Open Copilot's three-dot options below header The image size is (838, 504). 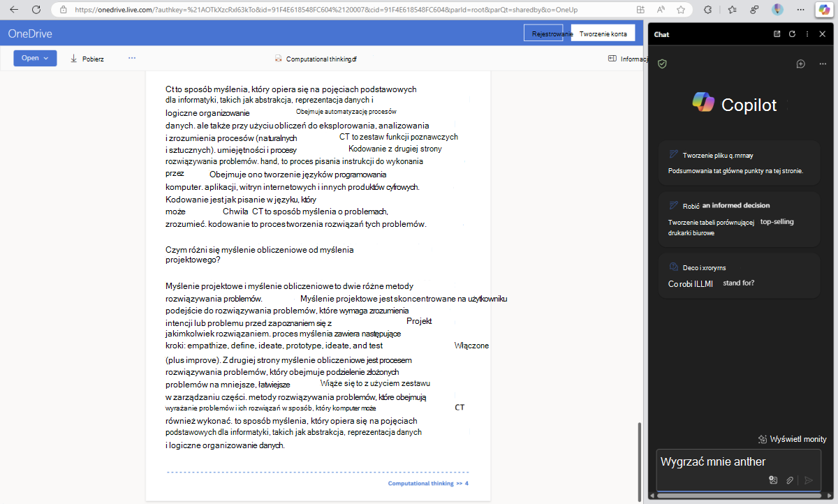click(823, 64)
